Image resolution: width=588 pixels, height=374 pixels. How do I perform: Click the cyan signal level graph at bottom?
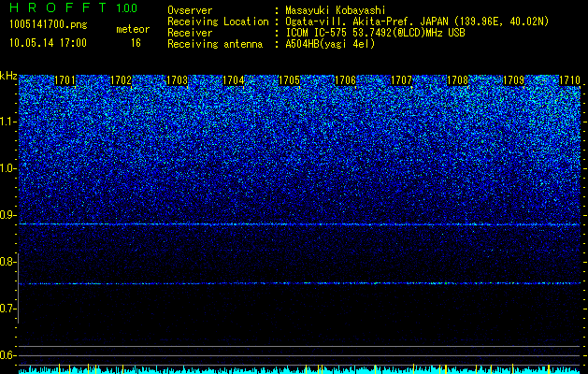[299, 369]
